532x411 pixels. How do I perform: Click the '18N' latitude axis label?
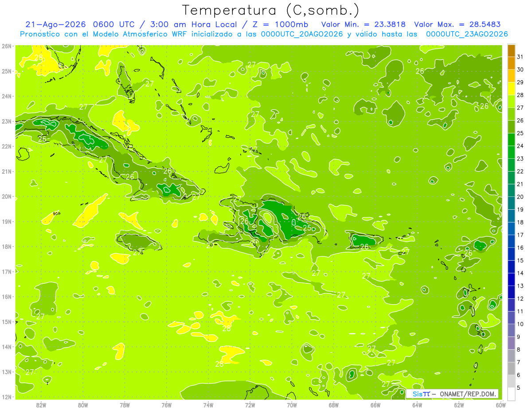click(x=7, y=247)
